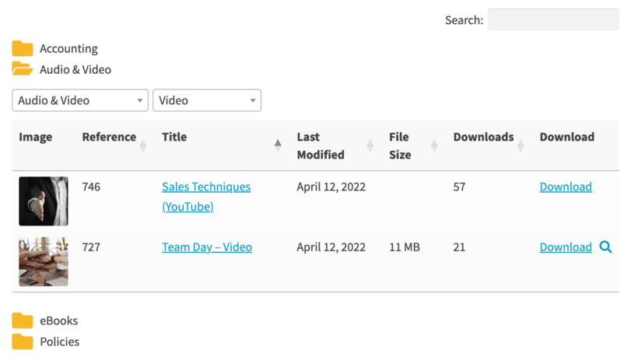Viewport: 638px width, 364px height.
Task: Click the Last Modified column header
Action: pos(321,145)
